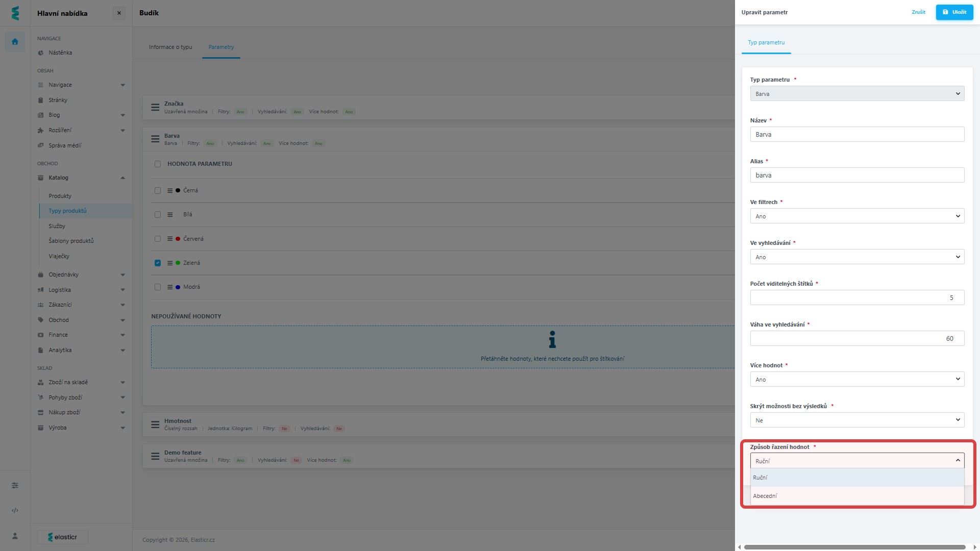The image size is (980, 551).
Task: Uncheck the Zelená value checkbox
Action: [158, 263]
